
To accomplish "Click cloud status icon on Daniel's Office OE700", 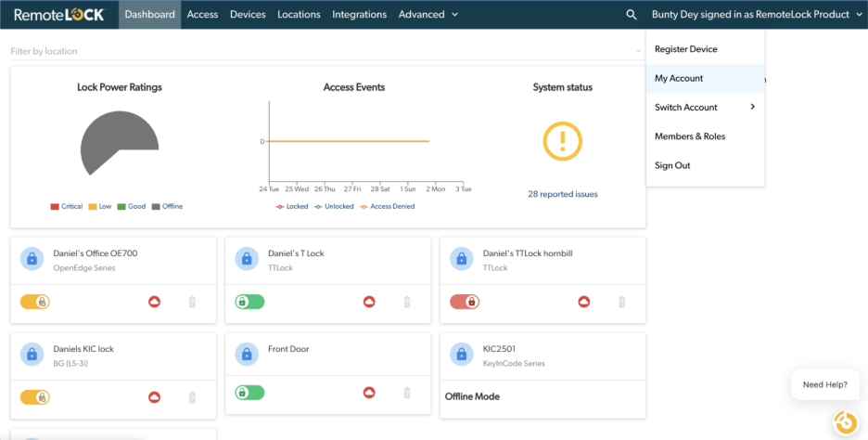I will (x=155, y=302).
